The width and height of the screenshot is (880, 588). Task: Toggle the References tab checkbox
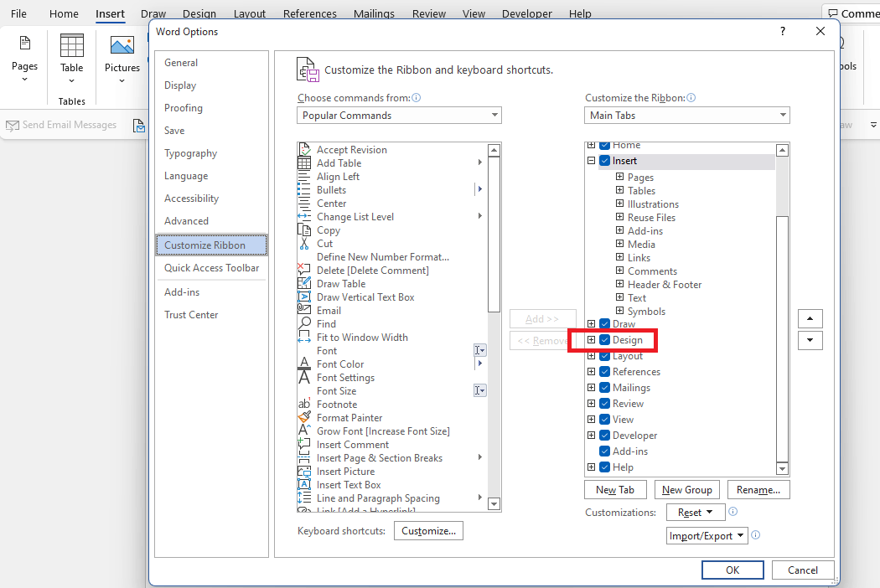pos(604,371)
